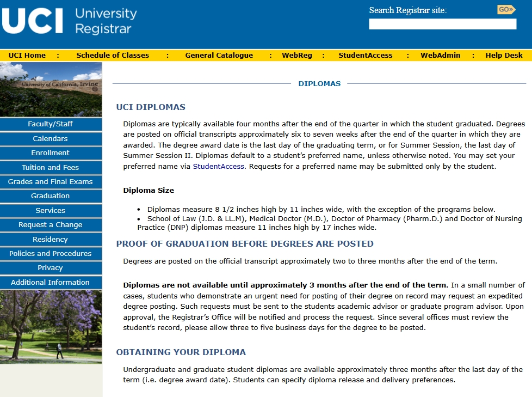
Task: Open StudentAccess in the yellow navigation bar
Action: [x=366, y=56]
